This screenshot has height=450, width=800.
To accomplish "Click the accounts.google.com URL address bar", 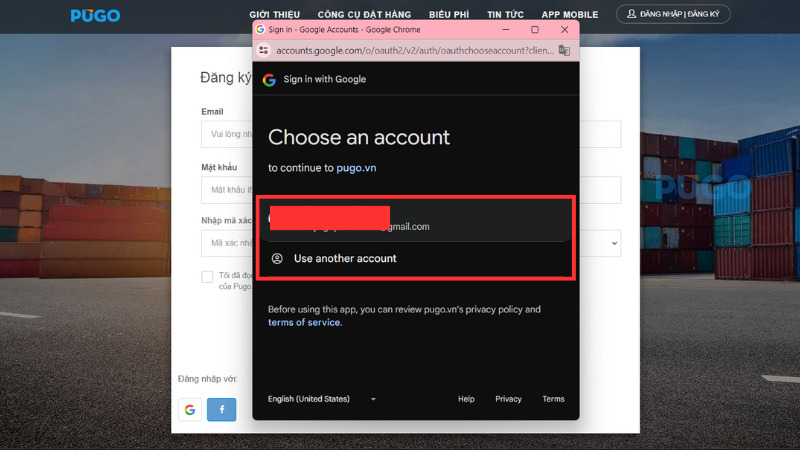I will (414, 50).
